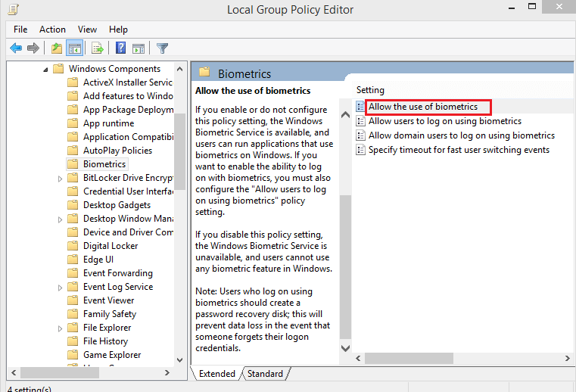This screenshot has width=576, height=392.
Task: Click the AutoPlay Policies folder icon
Action: [73, 151]
